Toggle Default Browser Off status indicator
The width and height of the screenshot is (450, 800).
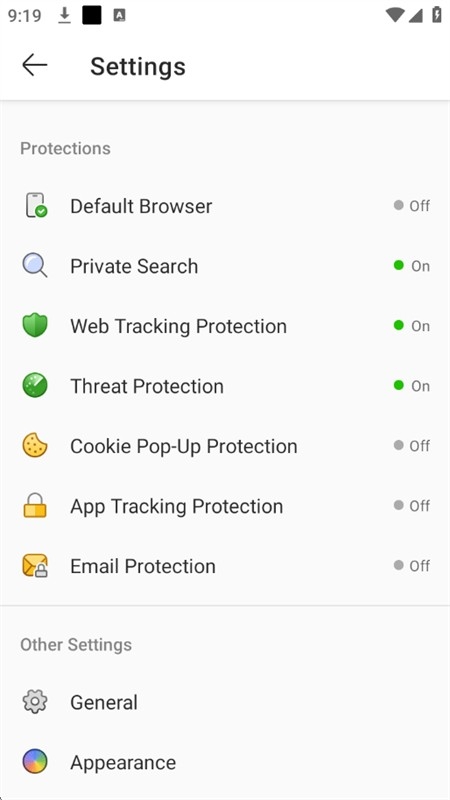(x=412, y=206)
